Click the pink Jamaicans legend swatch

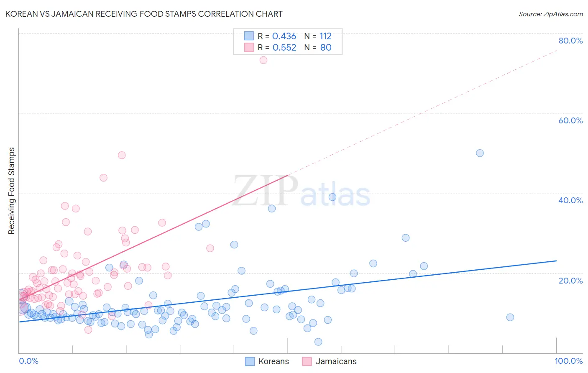click(307, 361)
